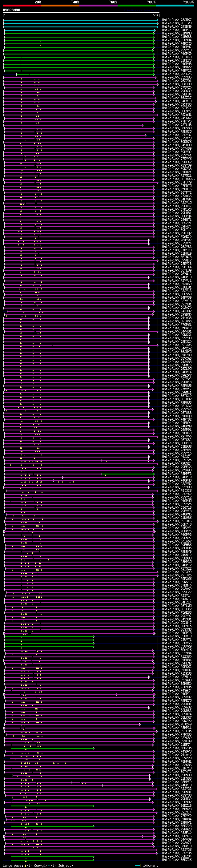The width and height of the screenshot is (197, 868).
Task: Select hit UniRef100_C1MH22
Action: pos(177,67)
